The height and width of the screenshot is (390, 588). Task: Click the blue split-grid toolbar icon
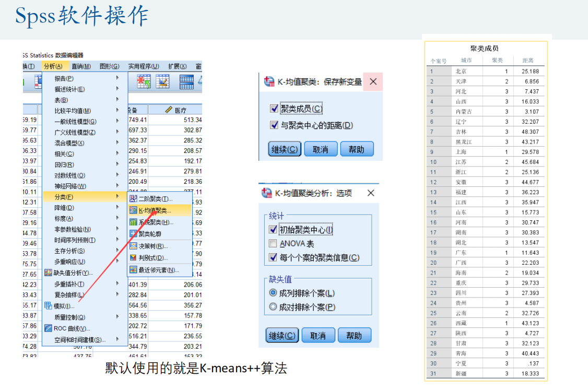click(x=186, y=81)
